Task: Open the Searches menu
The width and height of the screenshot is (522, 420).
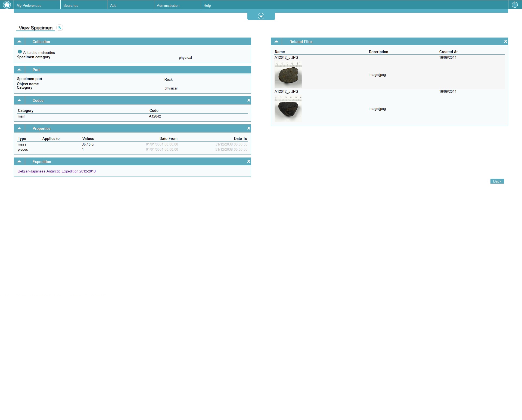Action: point(71,5)
